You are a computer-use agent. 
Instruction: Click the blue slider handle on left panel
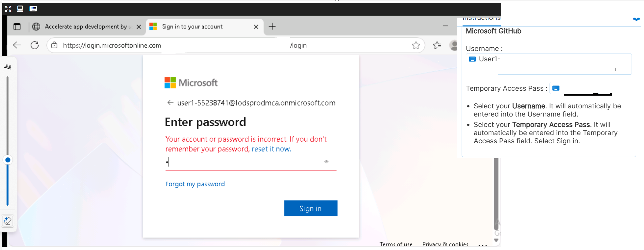coord(8,160)
